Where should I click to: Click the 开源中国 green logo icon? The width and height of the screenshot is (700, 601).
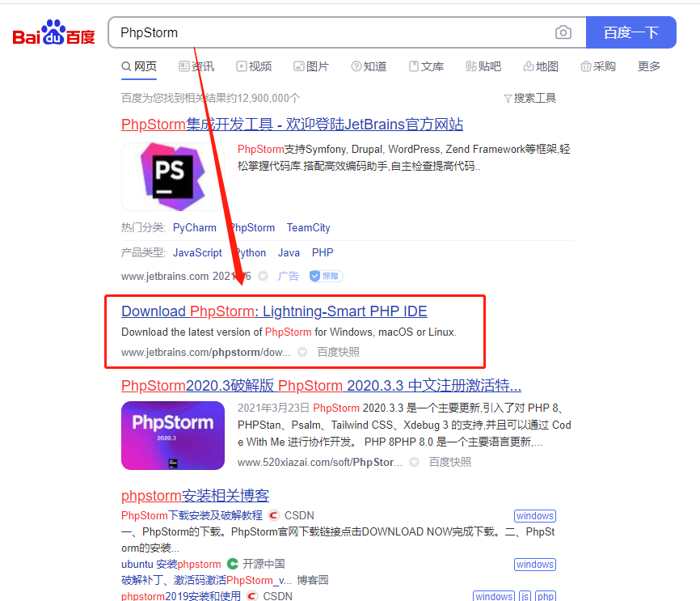click(x=232, y=564)
